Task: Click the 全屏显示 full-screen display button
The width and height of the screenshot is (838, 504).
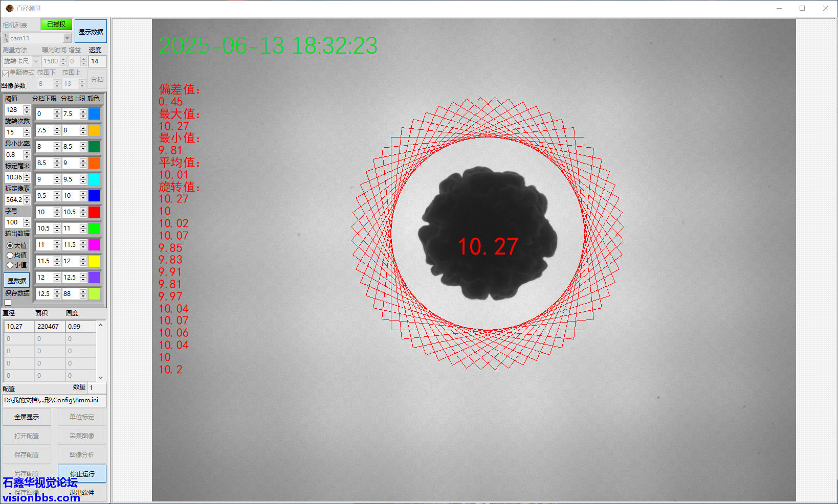Action: [x=27, y=417]
